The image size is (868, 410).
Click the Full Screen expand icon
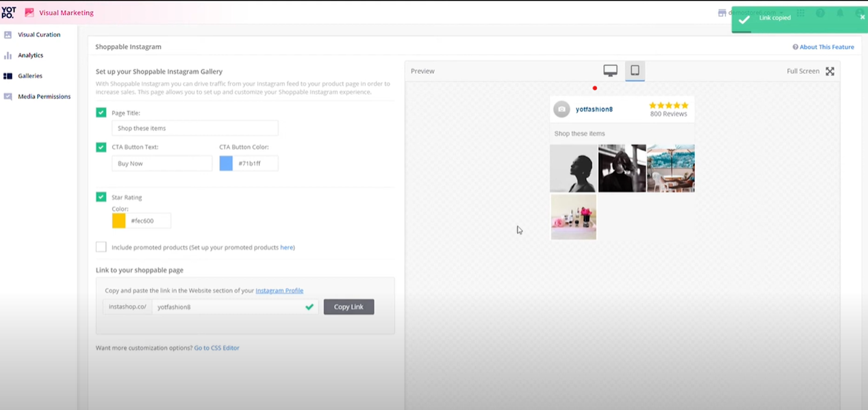pos(830,71)
